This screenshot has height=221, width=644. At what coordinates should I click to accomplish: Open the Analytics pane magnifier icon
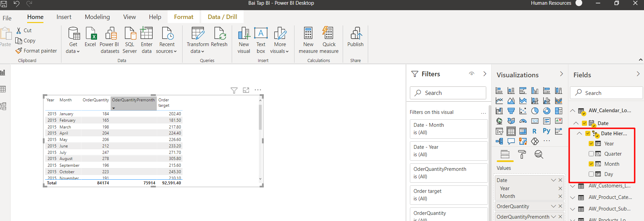pyautogui.click(x=539, y=155)
